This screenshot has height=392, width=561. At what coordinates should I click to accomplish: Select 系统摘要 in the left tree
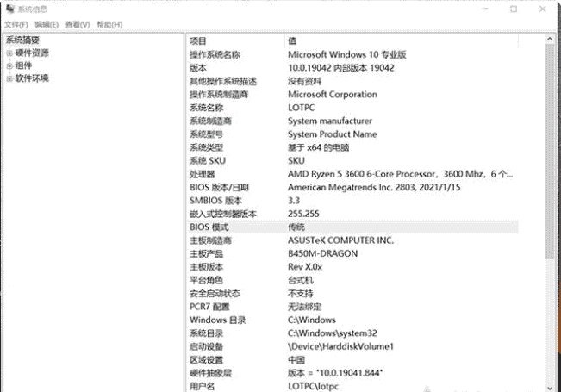tap(22, 40)
